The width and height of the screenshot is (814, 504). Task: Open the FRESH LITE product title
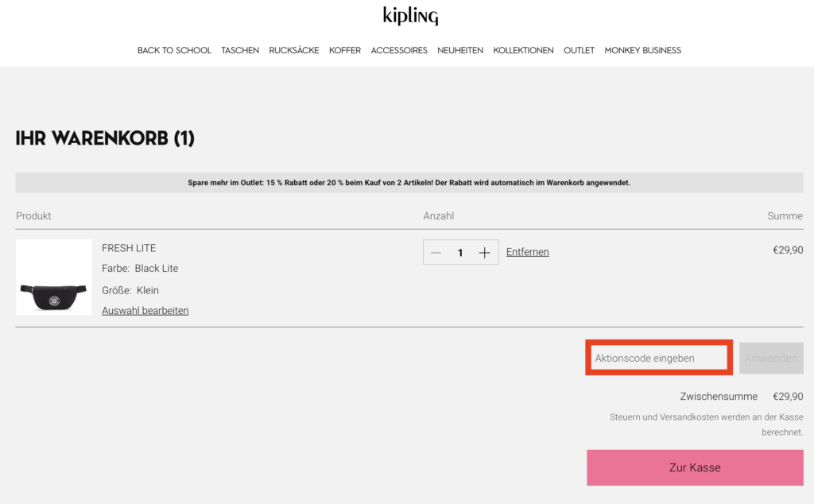pos(129,248)
